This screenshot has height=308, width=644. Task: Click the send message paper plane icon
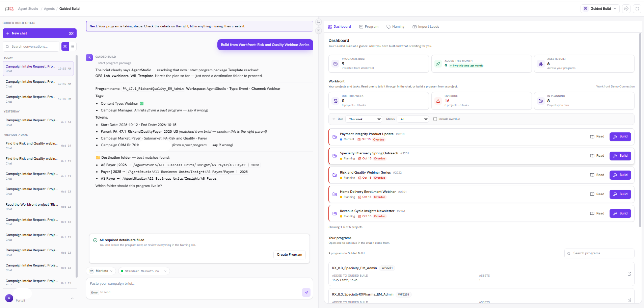(306, 292)
